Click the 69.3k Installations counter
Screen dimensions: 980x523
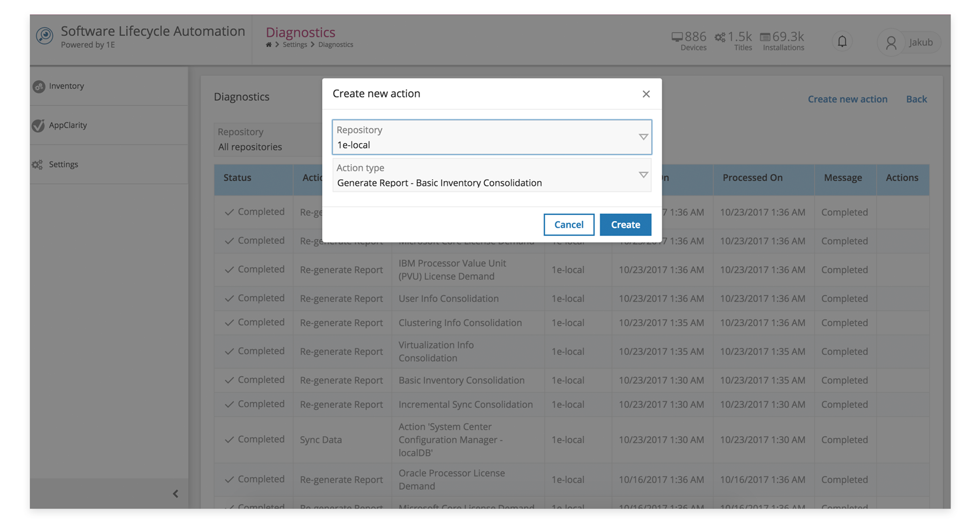(783, 41)
